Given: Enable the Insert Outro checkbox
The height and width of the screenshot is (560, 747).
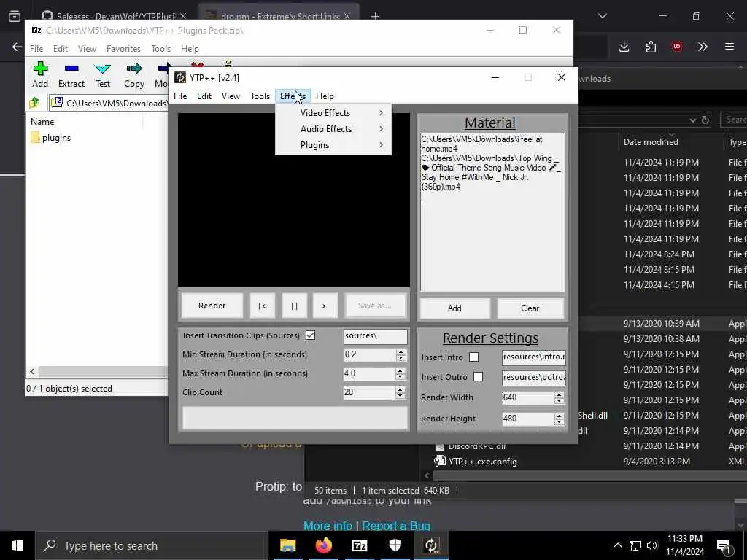Looking at the screenshot, I should coord(478,377).
